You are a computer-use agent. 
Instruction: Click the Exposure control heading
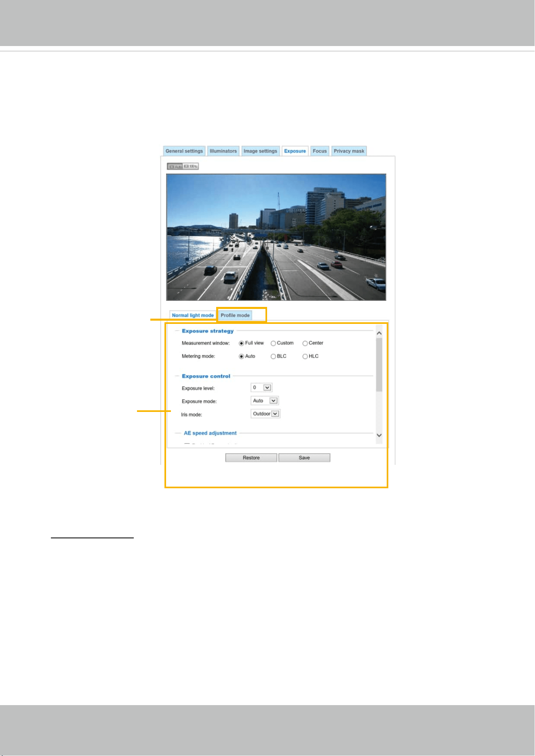[206, 376]
